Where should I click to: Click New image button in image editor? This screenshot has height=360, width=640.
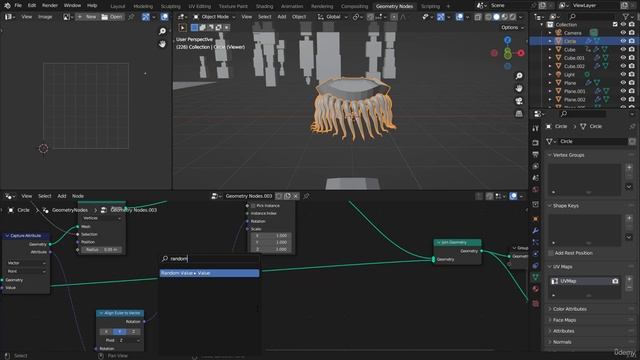[x=87, y=17]
